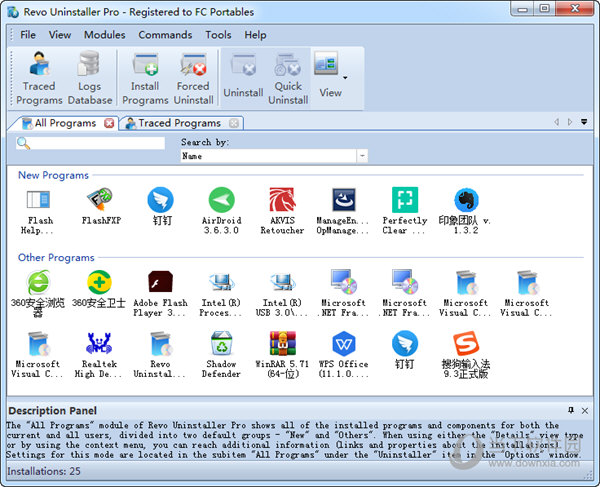
Task: Close the Traced Programs tab
Action: coord(234,123)
